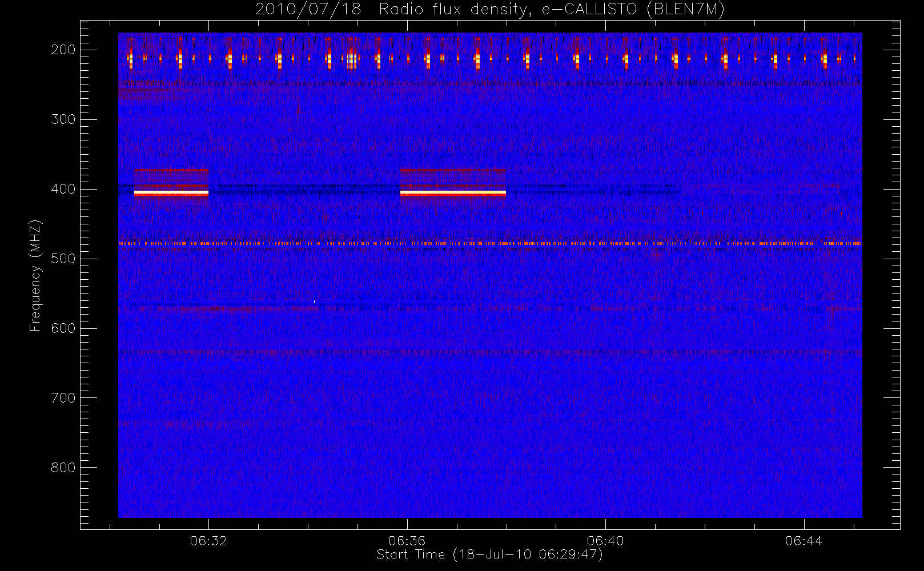Click the "200" frequency tick label

[63, 50]
